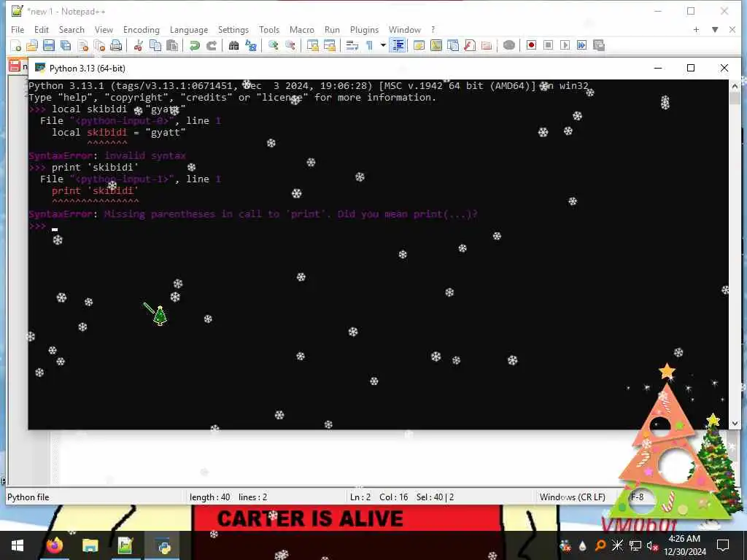Click the 'Ln : 2 Col : 16' status entry
This screenshot has height=560, width=747.
[379, 497]
